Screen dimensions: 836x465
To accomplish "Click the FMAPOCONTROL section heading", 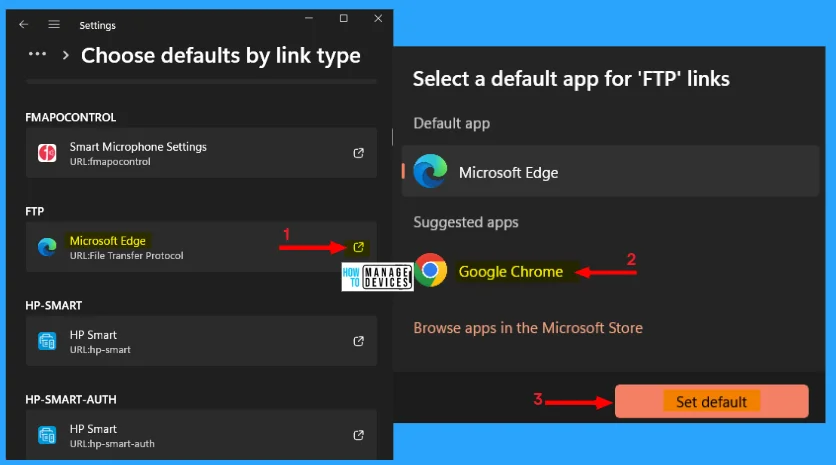I will pyautogui.click(x=70, y=117).
